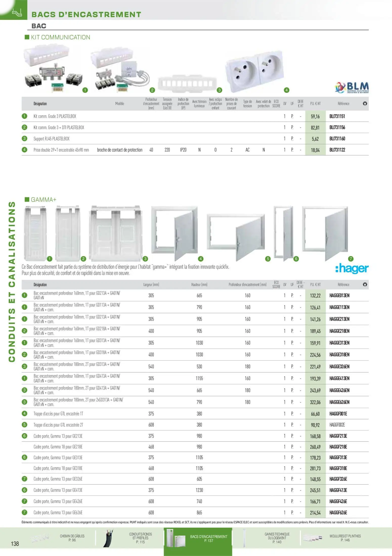Click the number 7 badge above the Hager logo
This screenshot has width=392, height=556.
351,259
